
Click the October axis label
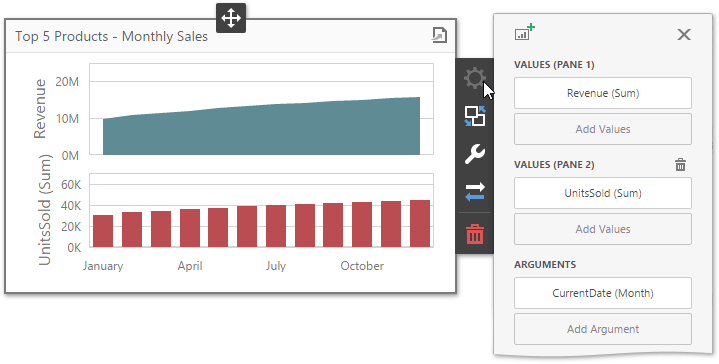pos(362,266)
